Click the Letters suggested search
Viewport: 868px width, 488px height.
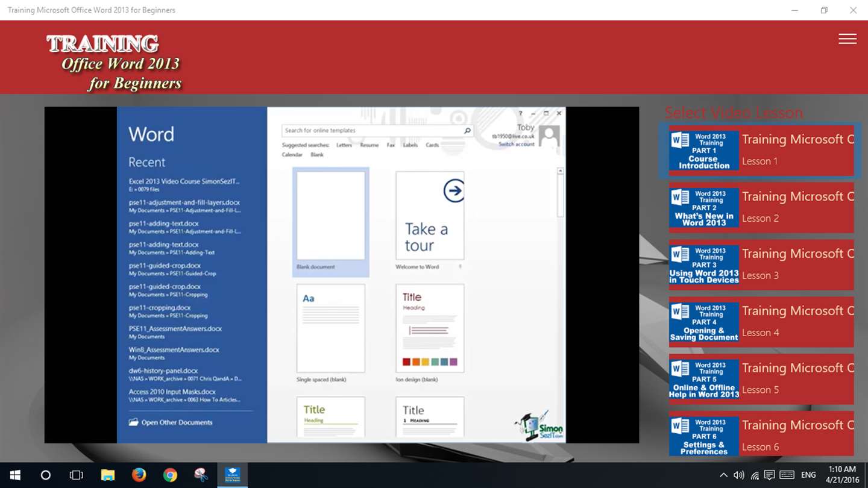pos(344,145)
